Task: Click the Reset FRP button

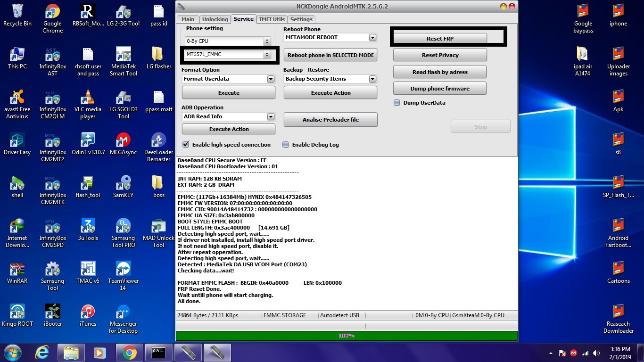Action: [x=440, y=39]
